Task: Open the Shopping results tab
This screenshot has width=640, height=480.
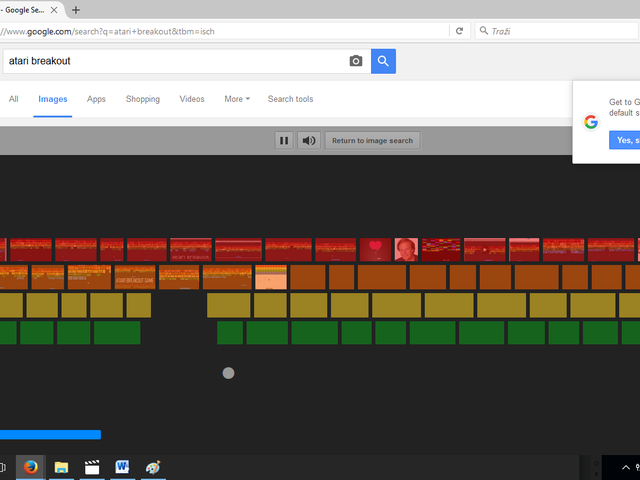Action: pos(143,99)
